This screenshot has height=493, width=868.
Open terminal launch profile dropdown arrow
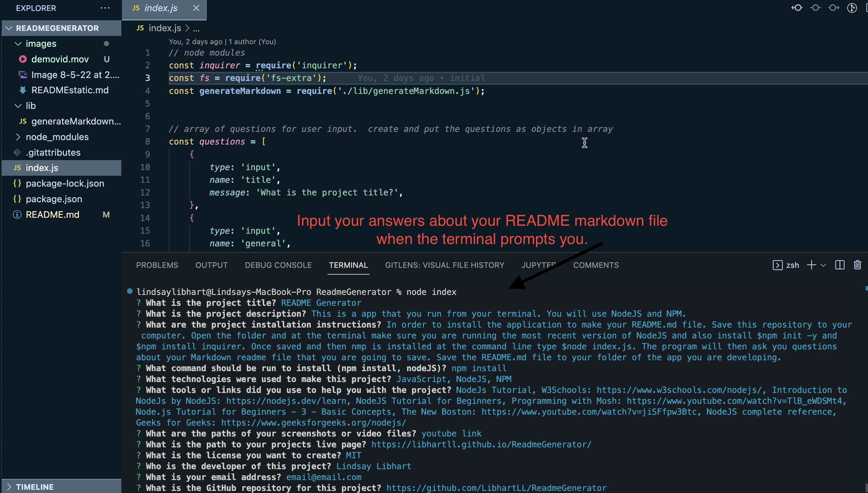click(x=823, y=265)
